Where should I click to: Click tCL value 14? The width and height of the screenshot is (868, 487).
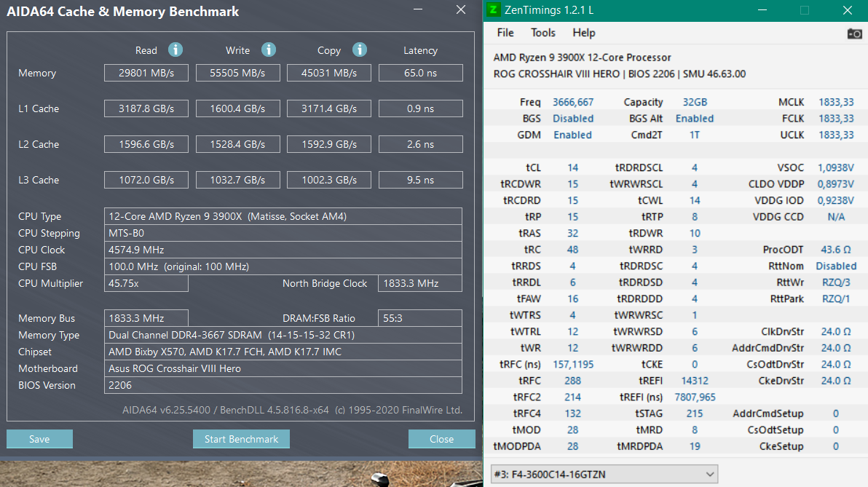tap(573, 167)
